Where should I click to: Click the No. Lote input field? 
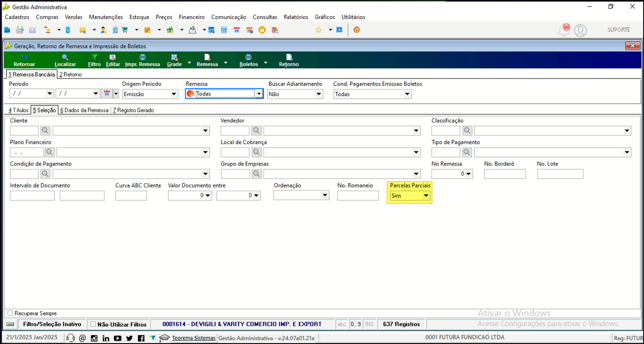[x=560, y=174]
